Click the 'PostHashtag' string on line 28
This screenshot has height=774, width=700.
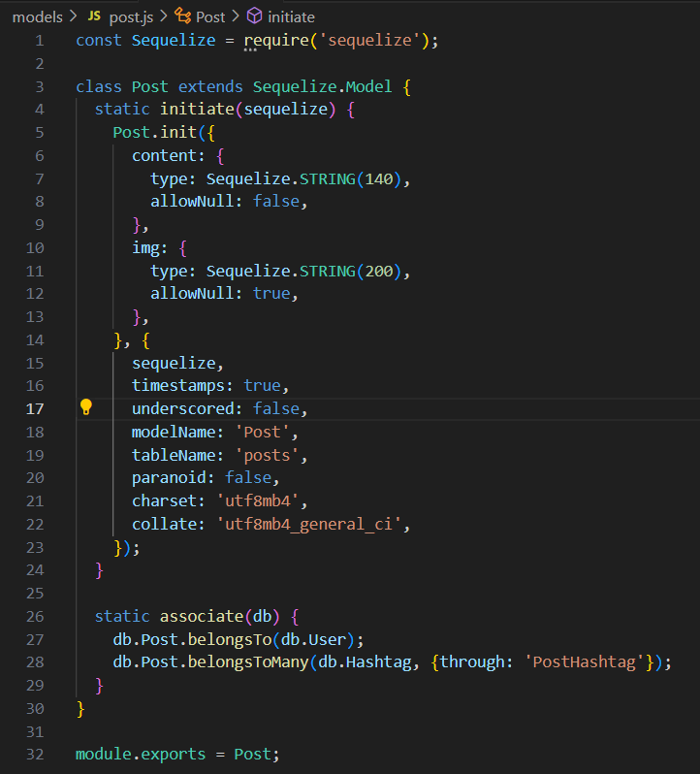tap(585, 662)
